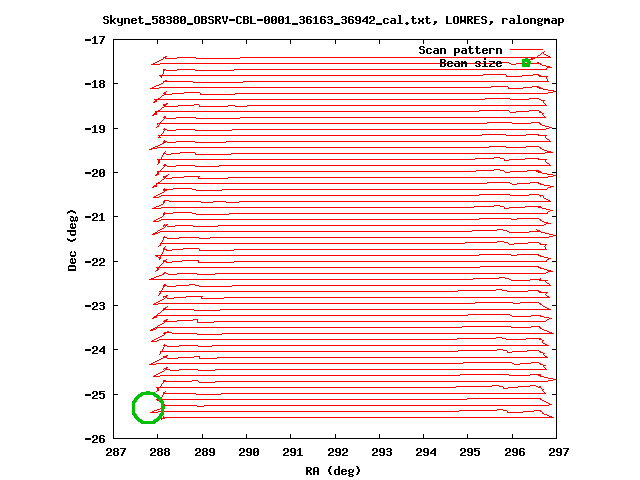640x480 pixels.
Task: Click the -19 Dec tick label
Action: [95, 129]
